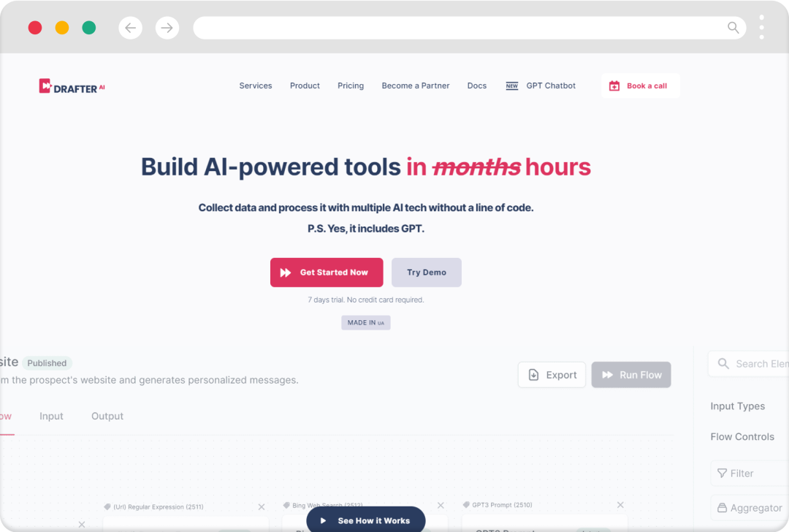Open the Services menu item

[x=256, y=85]
